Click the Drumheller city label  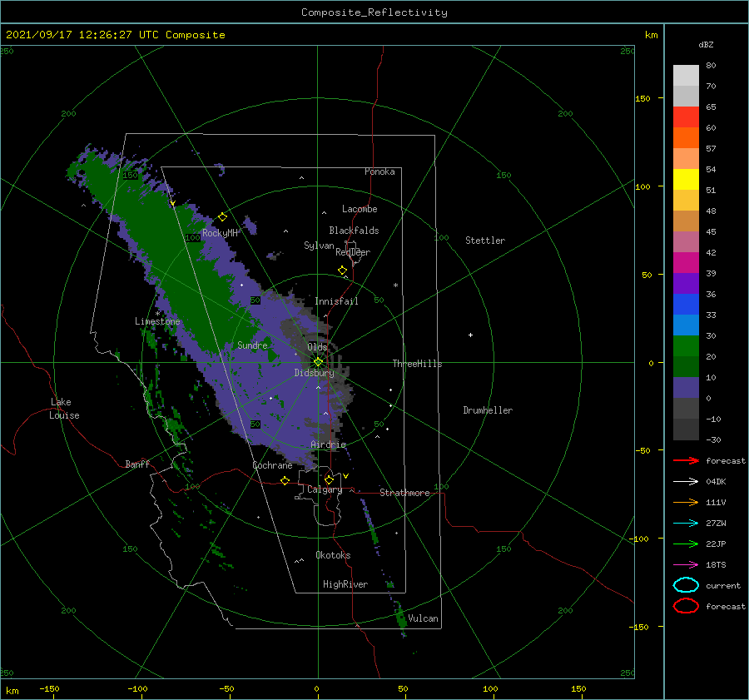point(488,410)
